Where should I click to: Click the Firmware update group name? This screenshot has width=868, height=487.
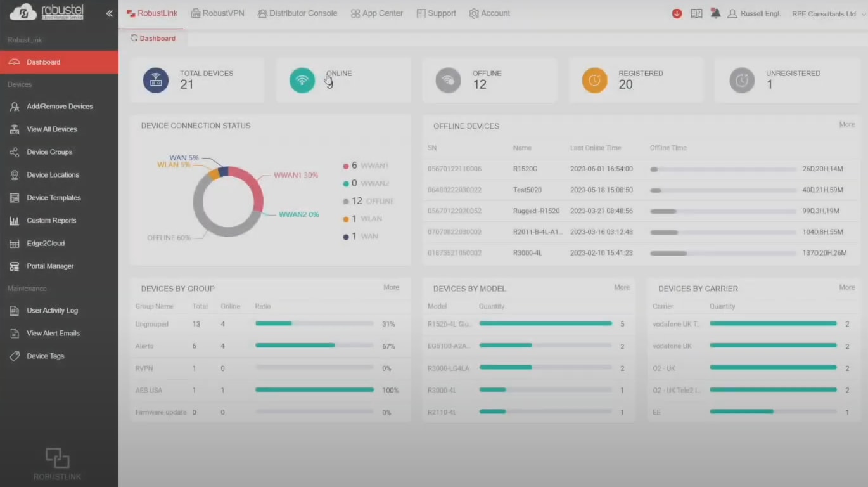click(x=161, y=412)
